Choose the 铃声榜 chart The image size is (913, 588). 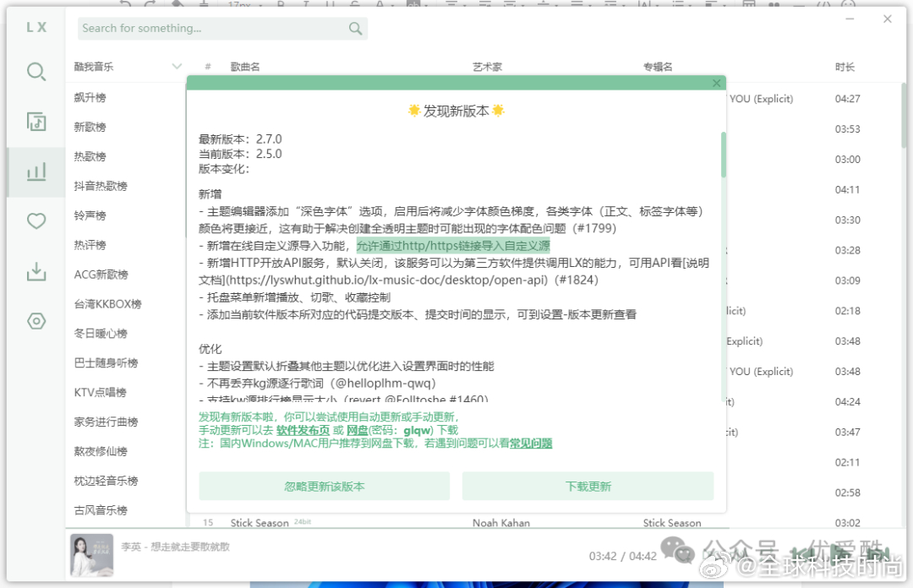(x=90, y=215)
